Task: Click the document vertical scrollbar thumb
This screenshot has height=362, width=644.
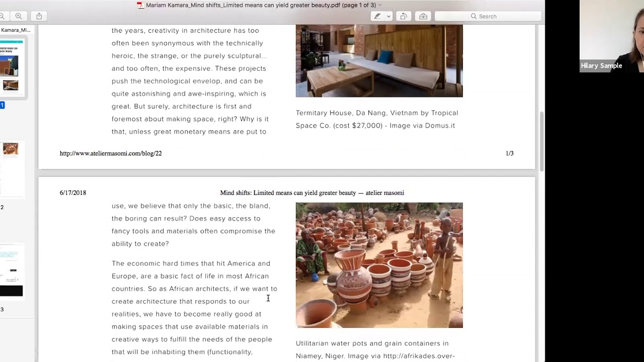Action: (x=541, y=141)
